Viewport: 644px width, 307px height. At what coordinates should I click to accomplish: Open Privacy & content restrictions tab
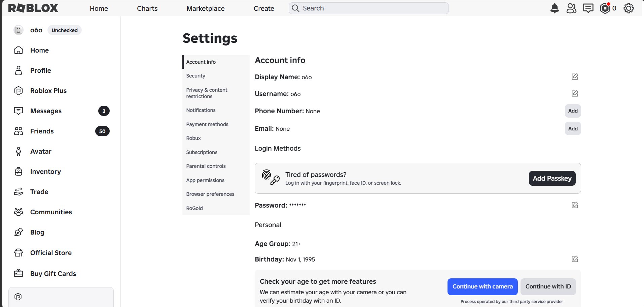216,93
